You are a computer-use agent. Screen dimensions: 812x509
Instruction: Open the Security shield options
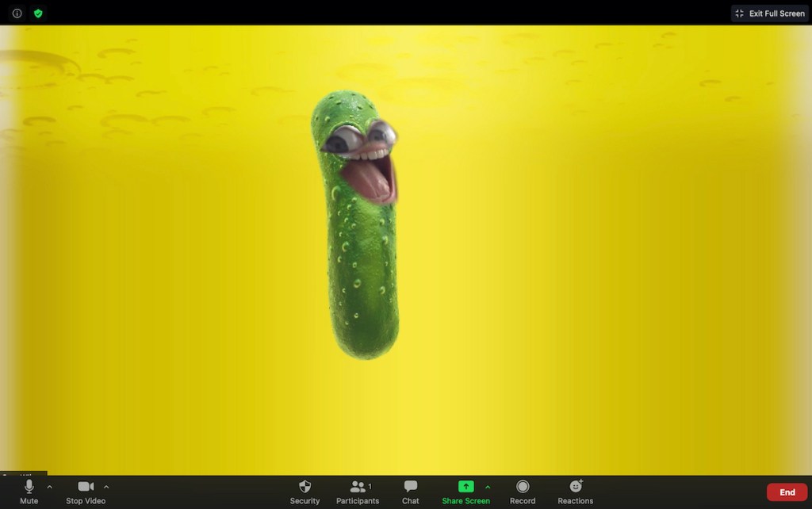click(x=304, y=486)
